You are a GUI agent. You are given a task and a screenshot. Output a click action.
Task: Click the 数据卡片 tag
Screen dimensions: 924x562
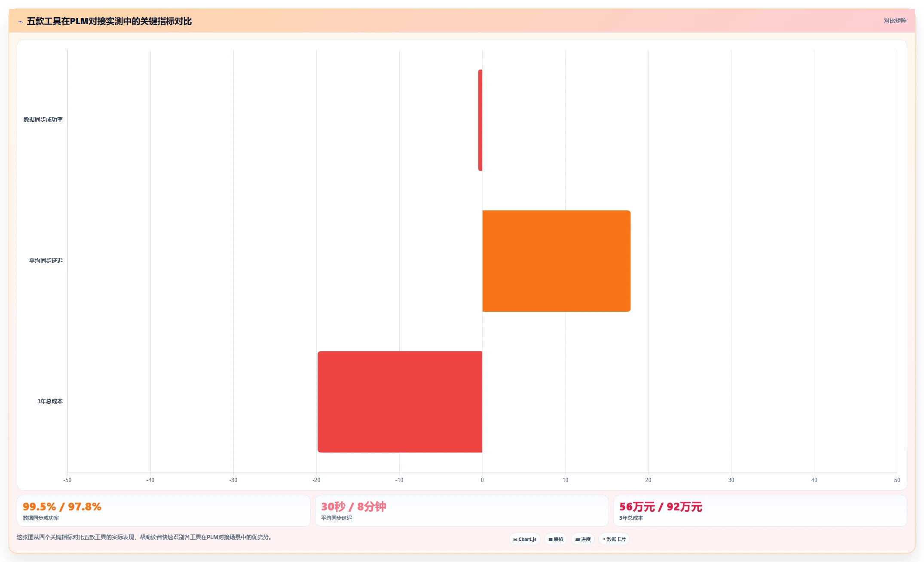pyautogui.click(x=614, y=539)
